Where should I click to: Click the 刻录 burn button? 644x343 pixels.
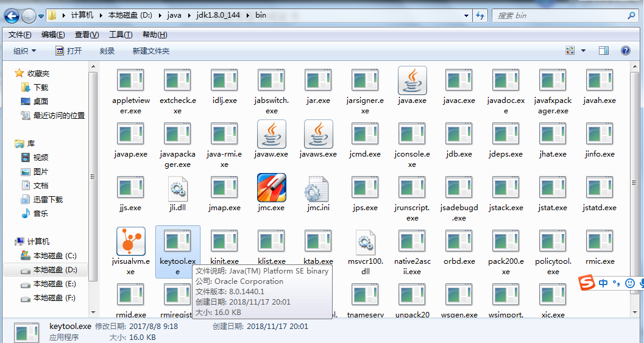coord(107,51)
